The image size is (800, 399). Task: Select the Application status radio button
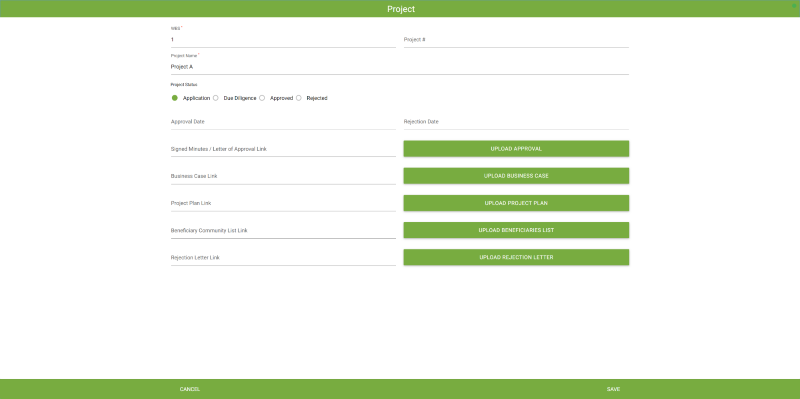coord(174,98)
